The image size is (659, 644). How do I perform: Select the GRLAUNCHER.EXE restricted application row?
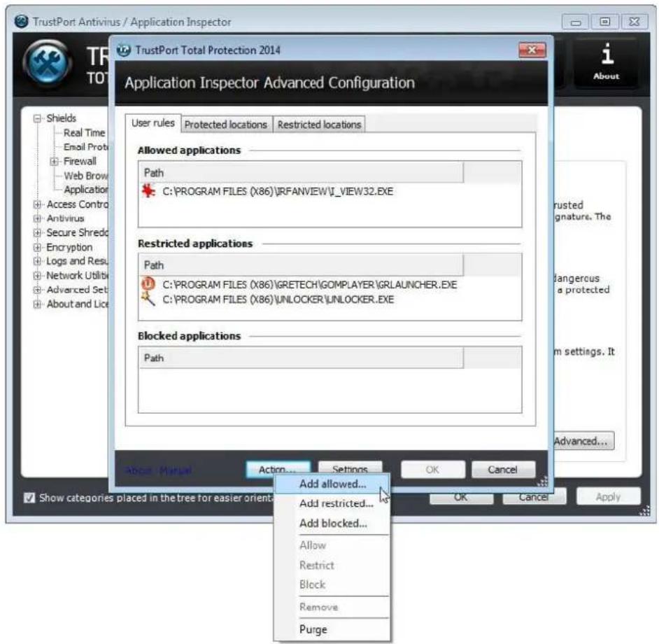(330, 285)
